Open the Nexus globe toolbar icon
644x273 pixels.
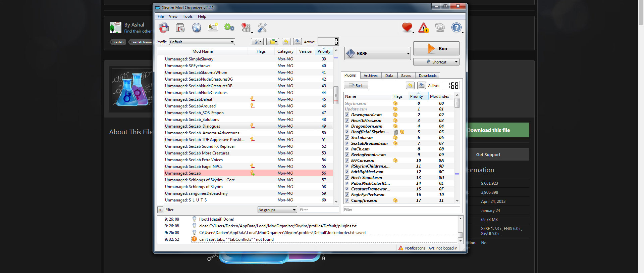pyautogui.click(x=197, y=28)
